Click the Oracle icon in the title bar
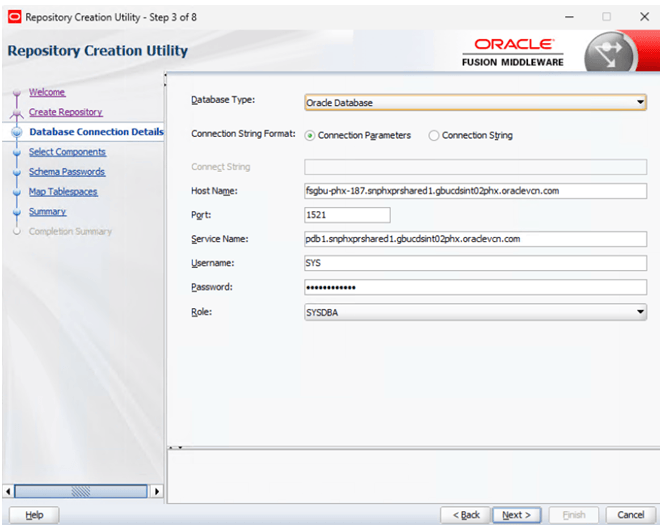 click(14, 17)
